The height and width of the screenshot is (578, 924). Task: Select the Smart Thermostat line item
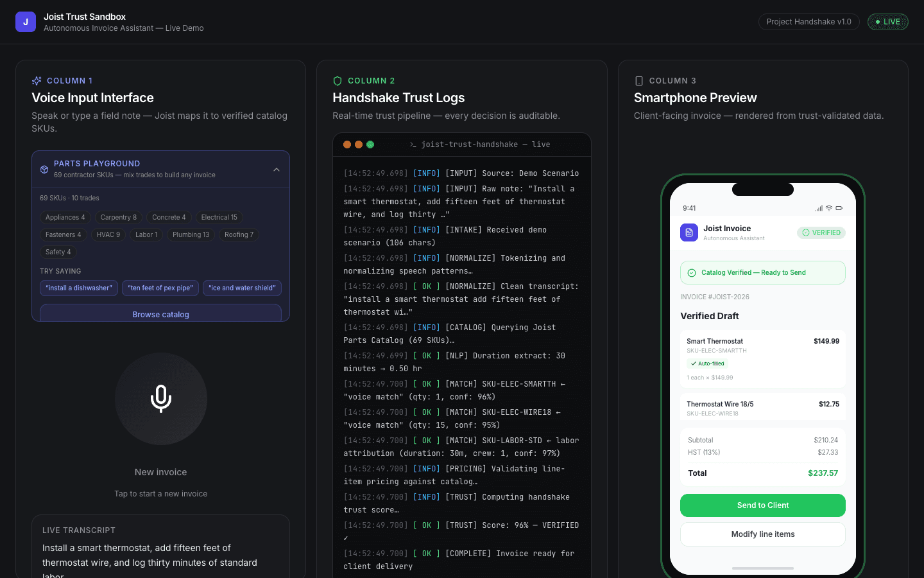pos(763,359)
